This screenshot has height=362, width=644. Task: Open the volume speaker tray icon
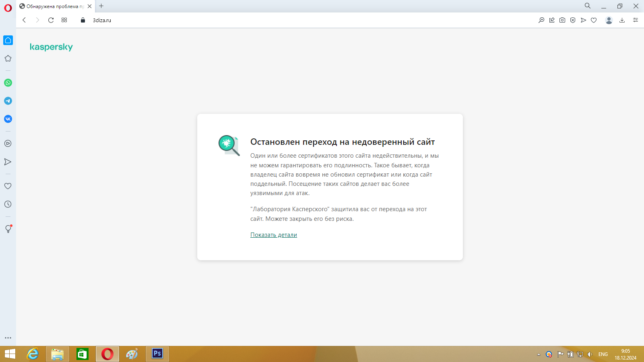tap(590, 354)
